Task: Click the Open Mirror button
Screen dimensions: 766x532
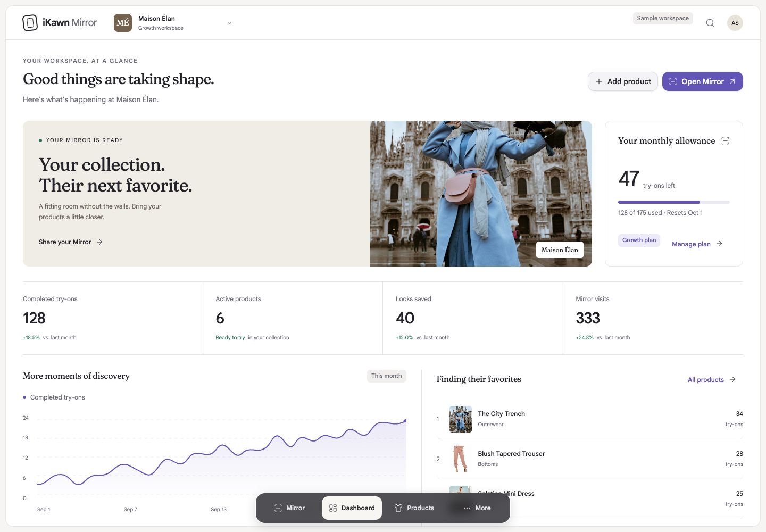Action: [x=703, y=81]
